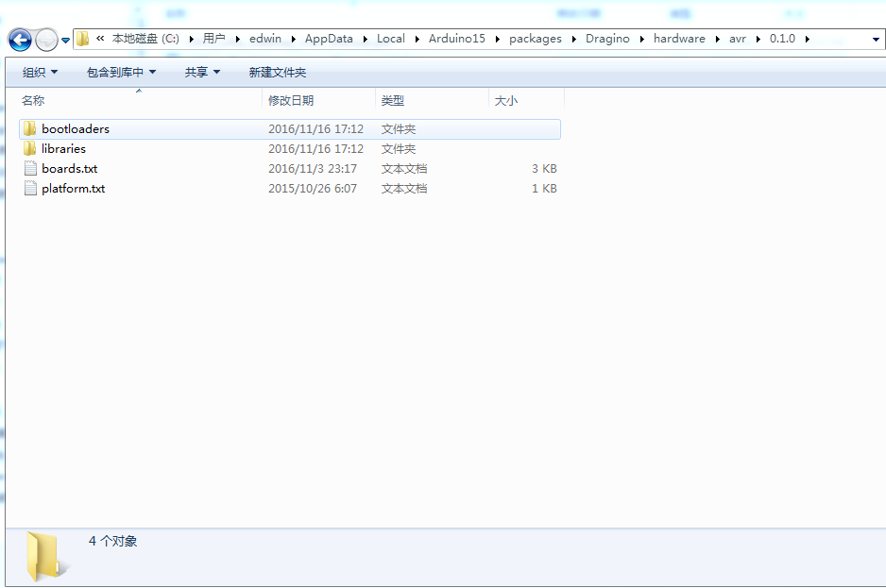The height and width of the screenshot is (588, 886).
Task: Click the libraries folder icon
Action: tap(30, 148)
